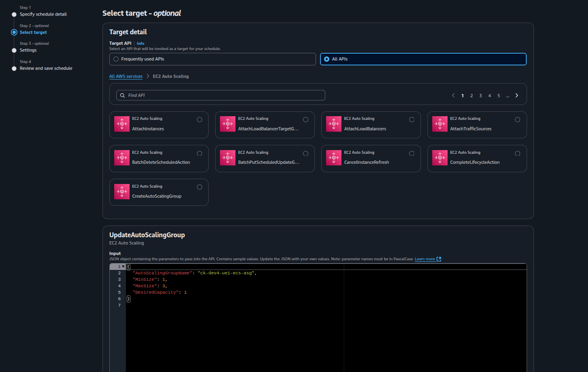
Task: Open page 3 of the API list
Action: pos(481,96)
